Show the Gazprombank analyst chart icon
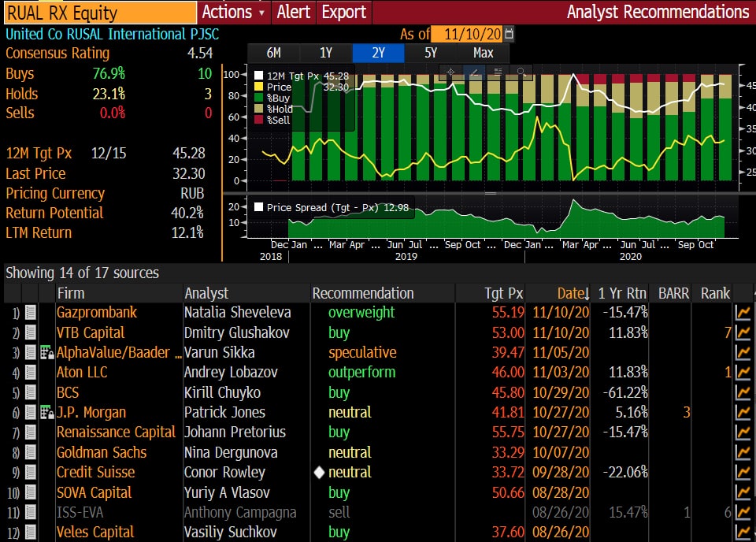 743,313
